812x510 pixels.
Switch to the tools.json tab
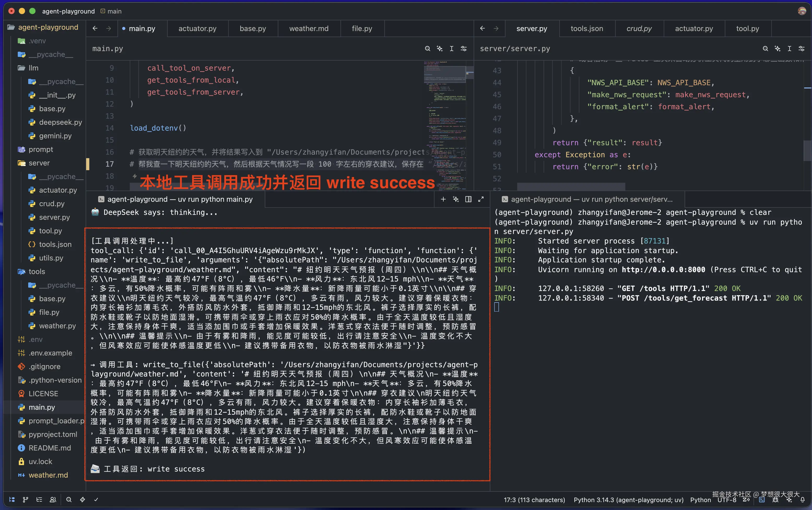(586, 29)
